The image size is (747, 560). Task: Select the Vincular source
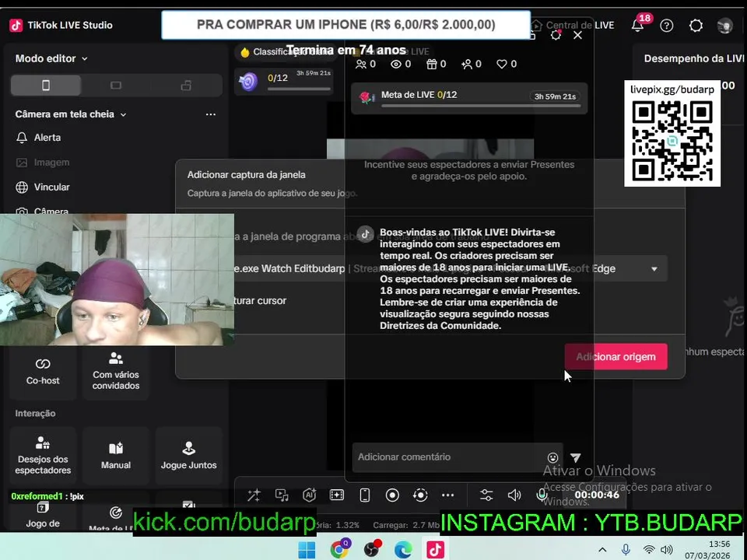[43, 187]
